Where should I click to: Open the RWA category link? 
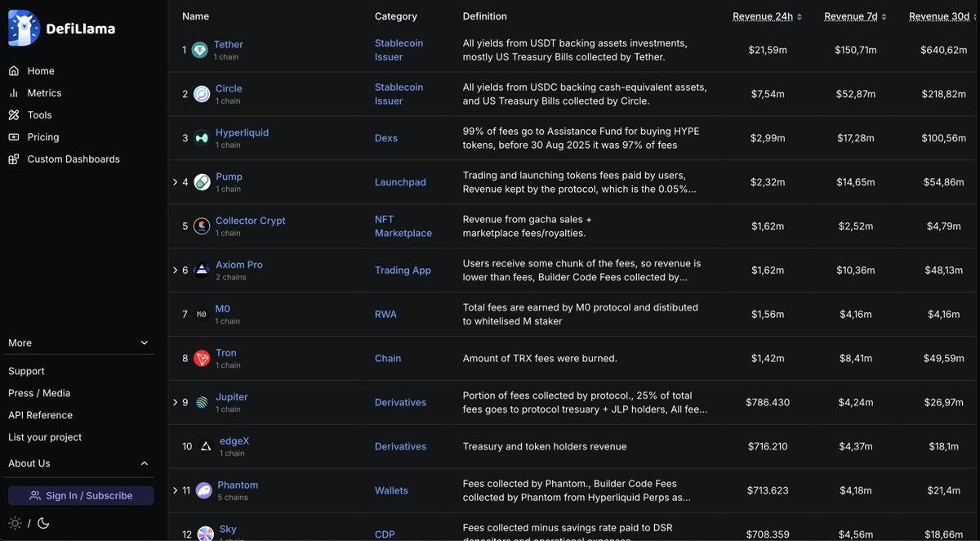point(385,315)
